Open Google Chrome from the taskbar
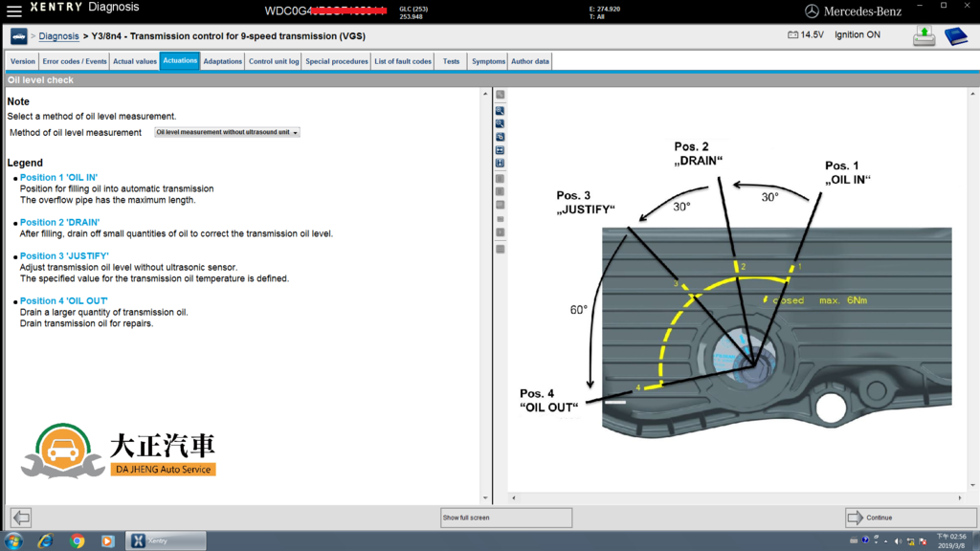 (77, 541)
